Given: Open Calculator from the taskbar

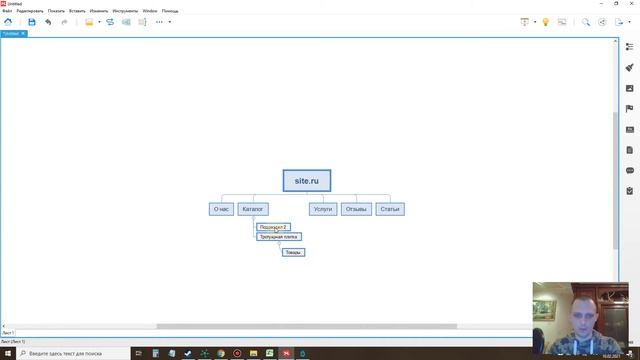Looking at the screenshot, I should click(156, 353).
